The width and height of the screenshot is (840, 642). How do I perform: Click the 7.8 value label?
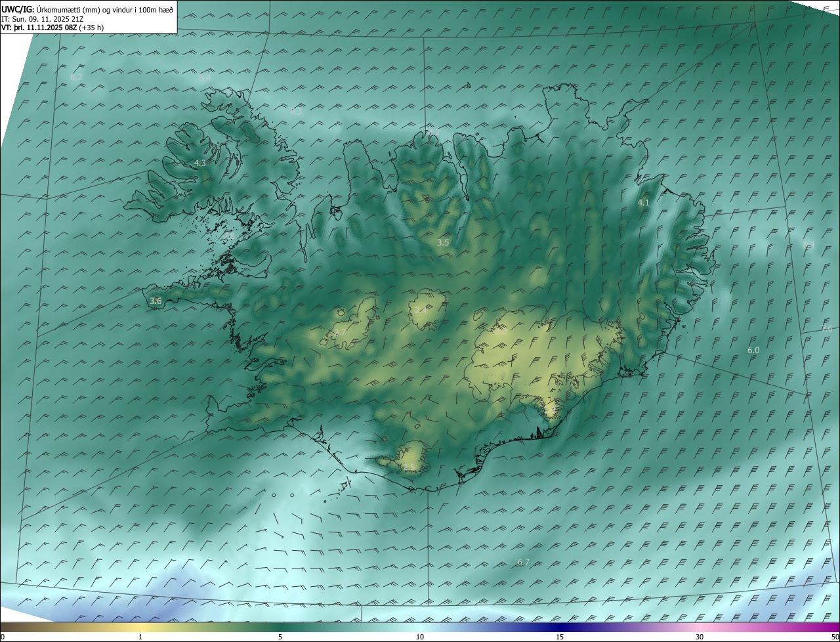point(229,236)
